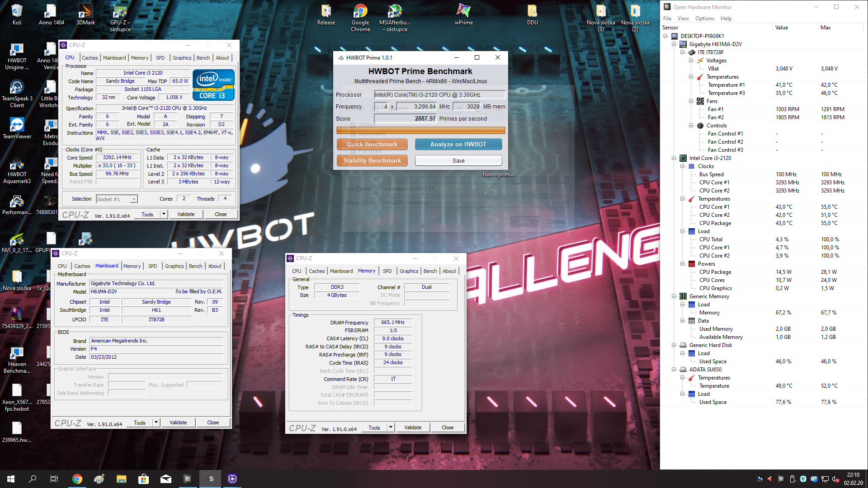The width and height of the screenshot is (868, 488).
Task: Collapse Fans node in hardware monitor
Action: click(691, 101)
